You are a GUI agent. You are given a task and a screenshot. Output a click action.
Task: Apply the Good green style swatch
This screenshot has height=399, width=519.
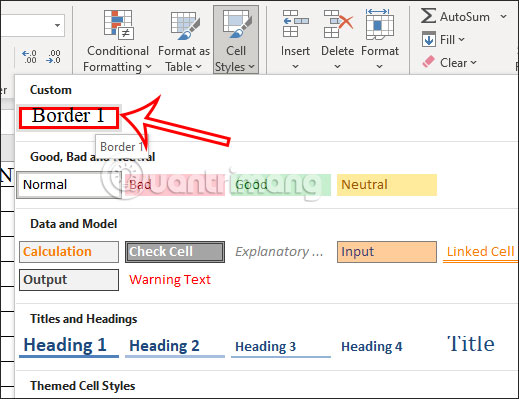click(x=281, y=185)
